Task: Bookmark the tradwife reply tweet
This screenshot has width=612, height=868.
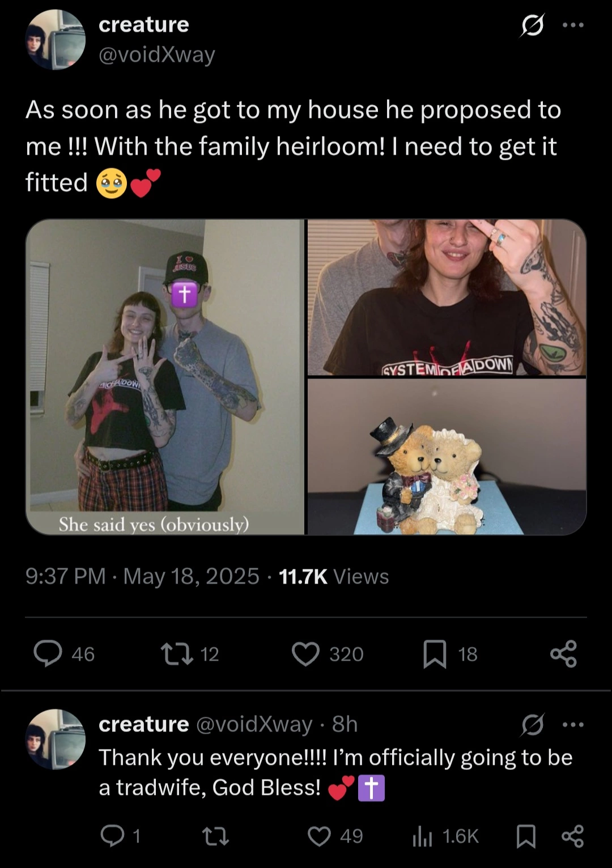Action: pyautogui.click(x=526, y=836)
